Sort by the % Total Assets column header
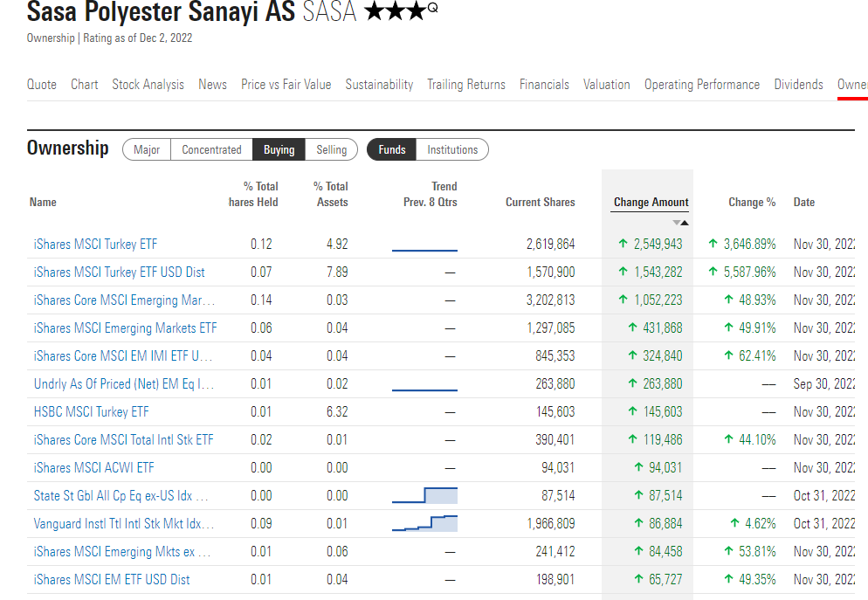This screenshot has width=868, height=600. [x=331, y=194]
